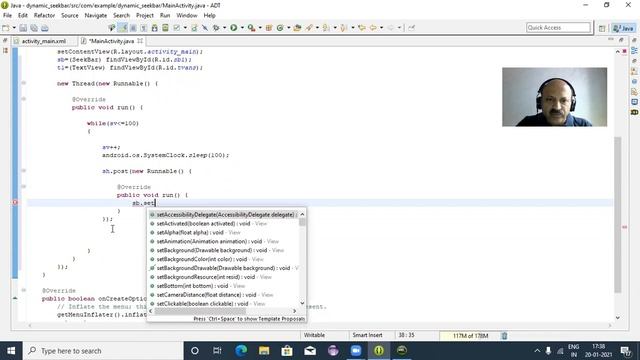Image resolution: width=640 pixels, height=360 pixels.
Task: Select the MainActivity.java editor tab
Action: pos(111,41)
